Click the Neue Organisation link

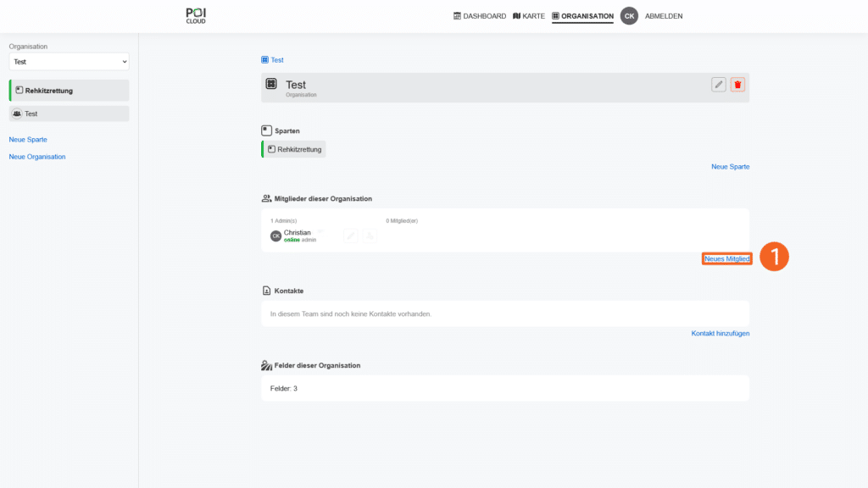click(x=37, y=157)
